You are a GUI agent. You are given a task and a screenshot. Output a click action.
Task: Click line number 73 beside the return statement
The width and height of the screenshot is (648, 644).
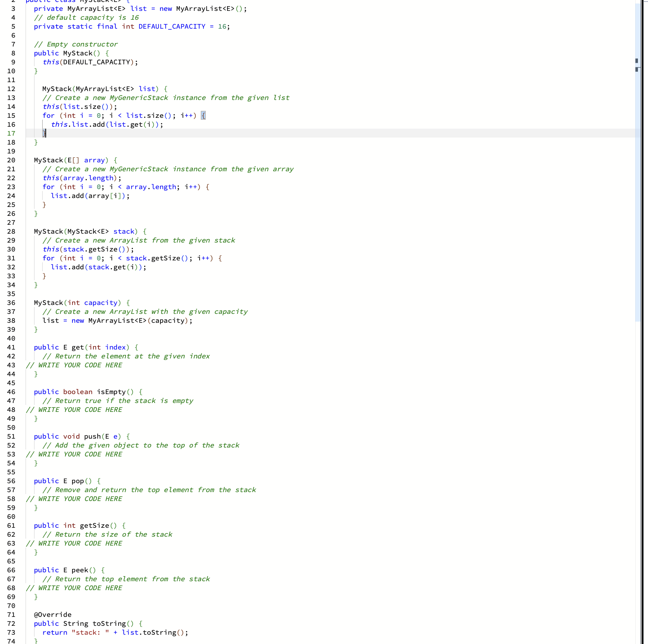(11, 632)
